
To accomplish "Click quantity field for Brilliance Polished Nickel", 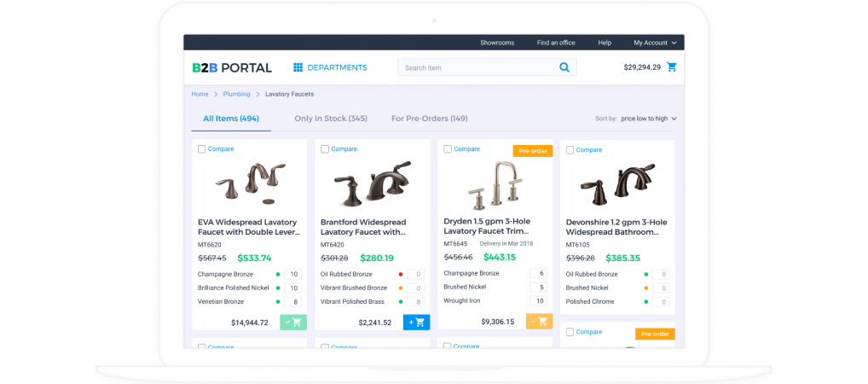I will coord(292,288).
